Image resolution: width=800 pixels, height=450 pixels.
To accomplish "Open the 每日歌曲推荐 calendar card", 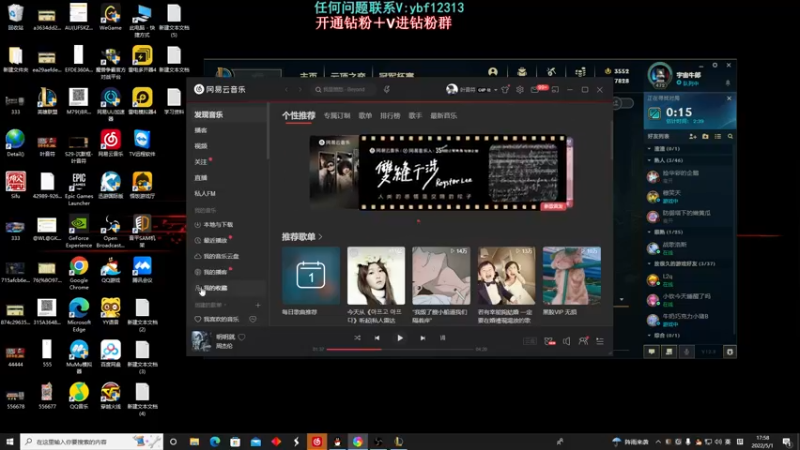I will pyautogui.click(x=311, y=276).
